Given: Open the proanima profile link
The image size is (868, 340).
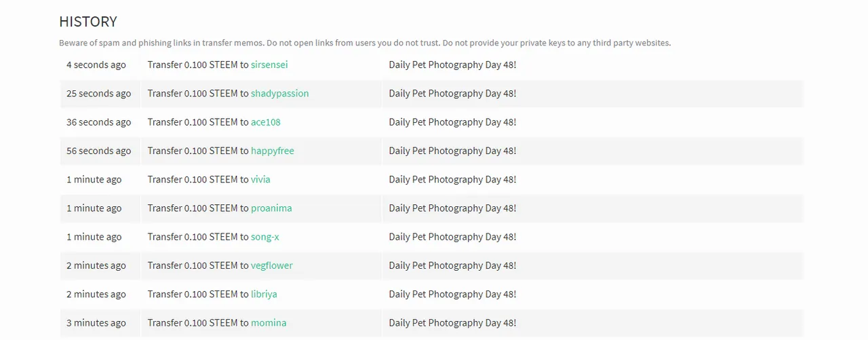Looking at the screenshot, I should coord(271,208).
